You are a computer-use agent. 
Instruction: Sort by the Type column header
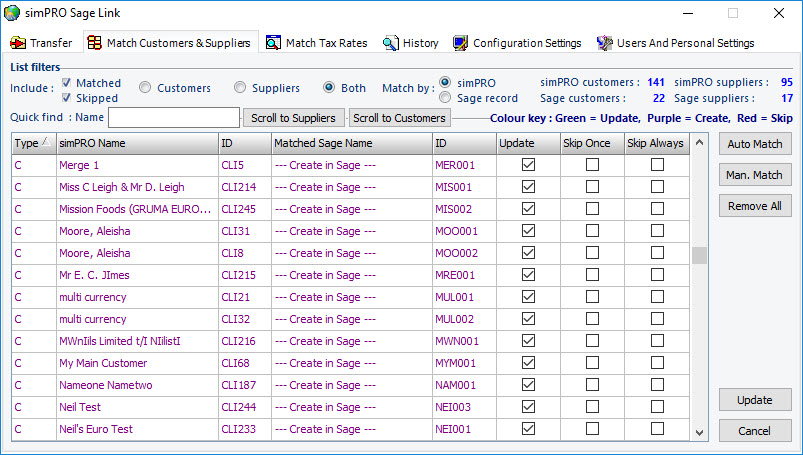33,143
